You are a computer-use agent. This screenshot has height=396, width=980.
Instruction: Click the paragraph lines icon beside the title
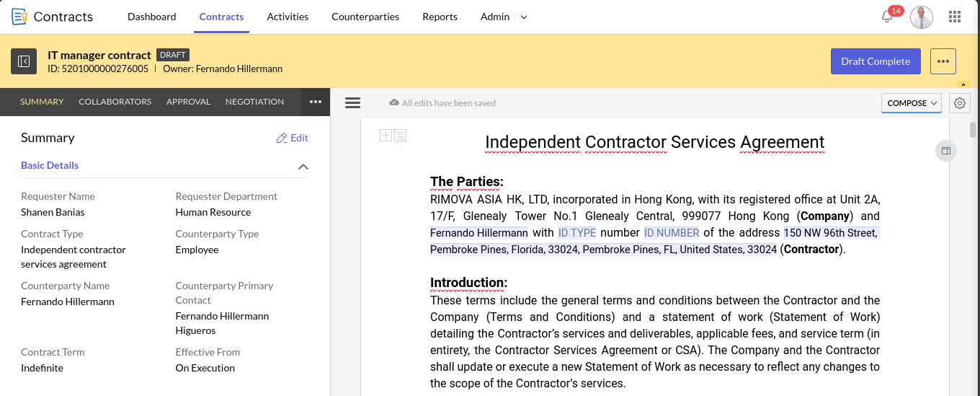point(401,135)
